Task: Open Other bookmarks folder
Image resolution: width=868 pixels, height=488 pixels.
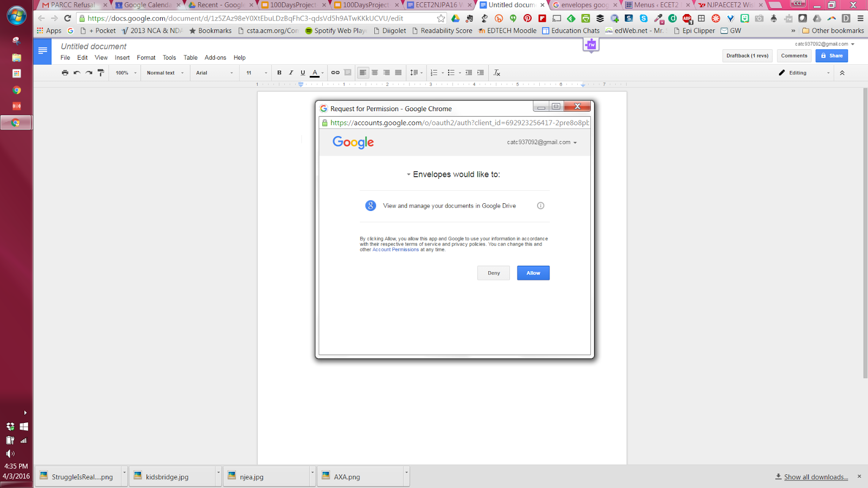Action: click(x=833, y=31)
